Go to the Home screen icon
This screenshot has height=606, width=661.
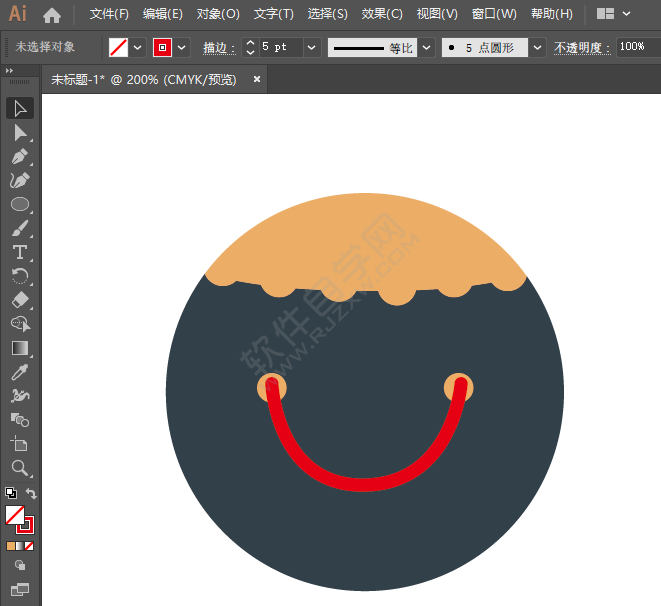pyautogui.click(x=52, y=14)
